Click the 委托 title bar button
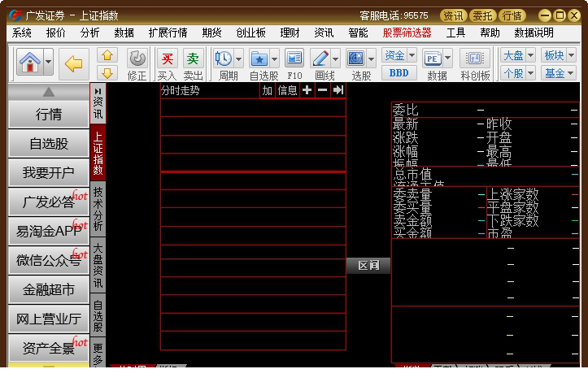The image size is (588, 382). point(482,15)
